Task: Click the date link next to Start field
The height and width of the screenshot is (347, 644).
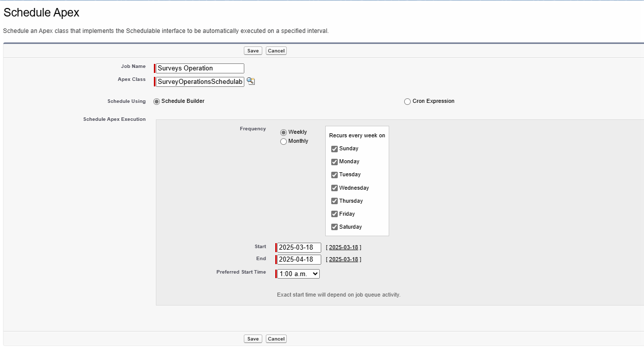Action: pos(343,247)
